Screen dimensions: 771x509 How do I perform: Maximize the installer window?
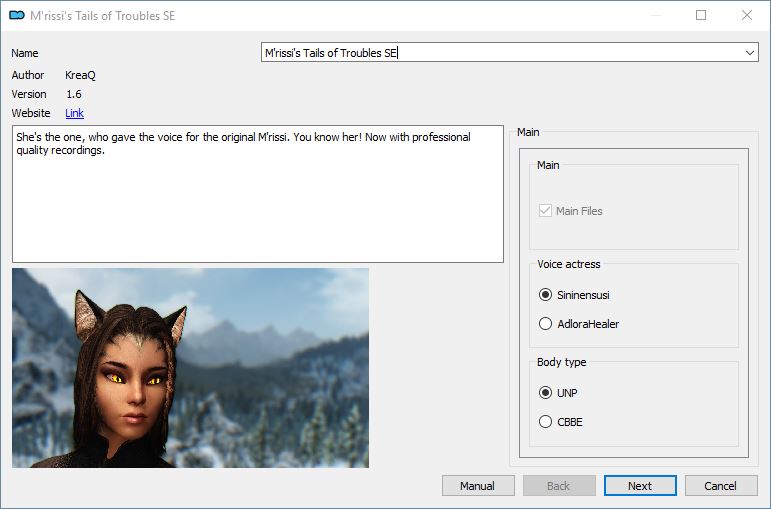coord(701,15)
